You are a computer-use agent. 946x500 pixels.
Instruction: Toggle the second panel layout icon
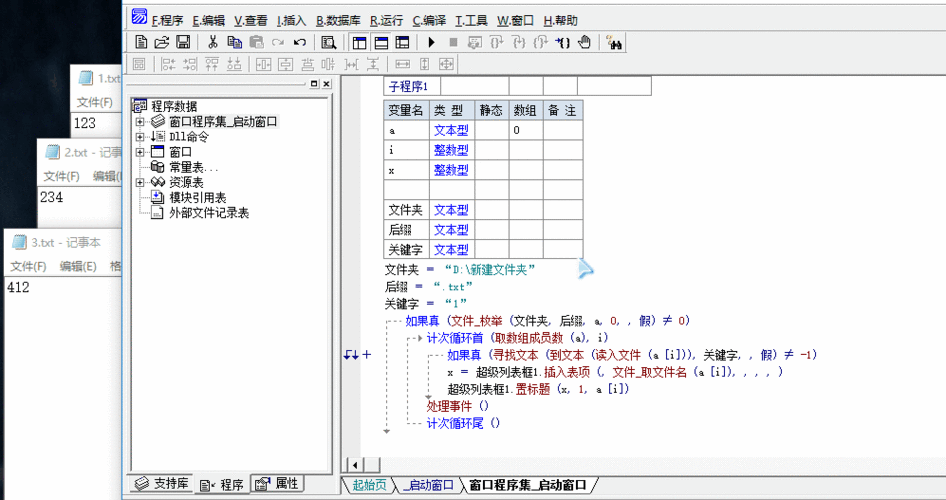tap(381, 42)
